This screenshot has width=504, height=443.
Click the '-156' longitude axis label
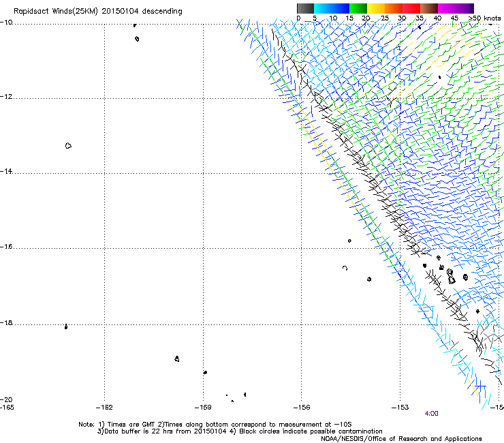302,408
